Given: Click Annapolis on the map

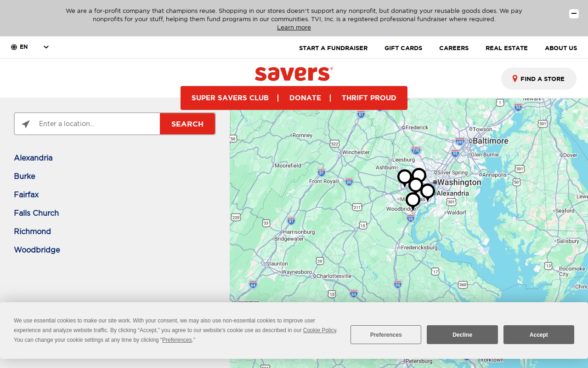Looking at the screenshot, I should coord(495,175).
